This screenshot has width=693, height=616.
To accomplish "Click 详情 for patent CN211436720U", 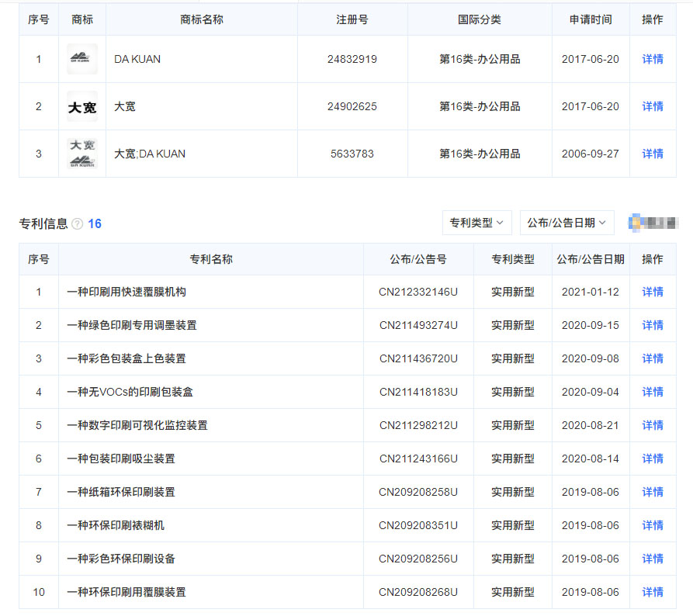I will (x=652, y=358).
